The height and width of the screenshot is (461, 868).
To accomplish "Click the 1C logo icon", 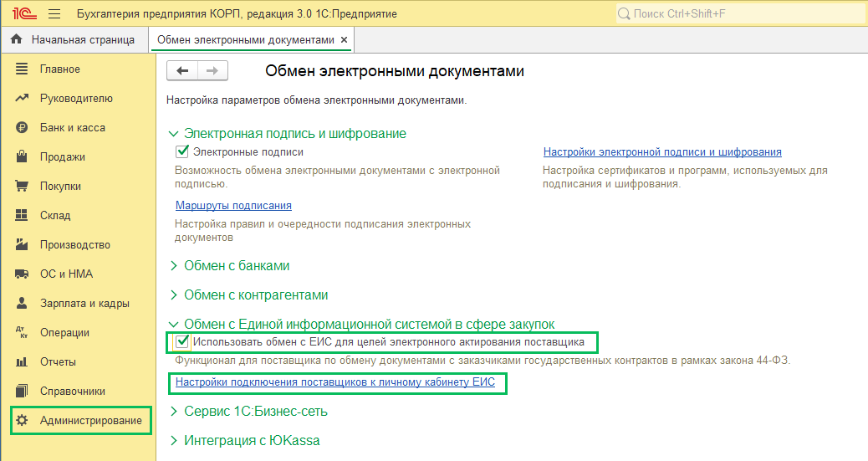I will coord(24,13).
